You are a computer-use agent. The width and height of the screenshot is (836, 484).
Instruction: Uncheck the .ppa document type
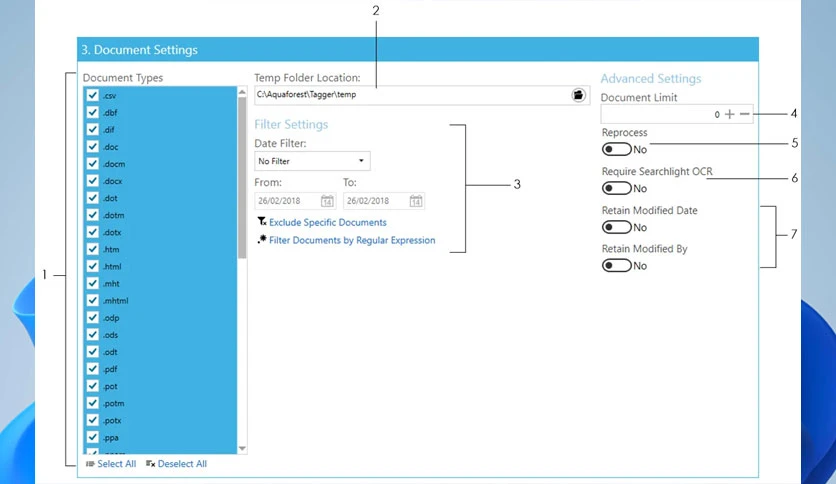pos(93,437)
